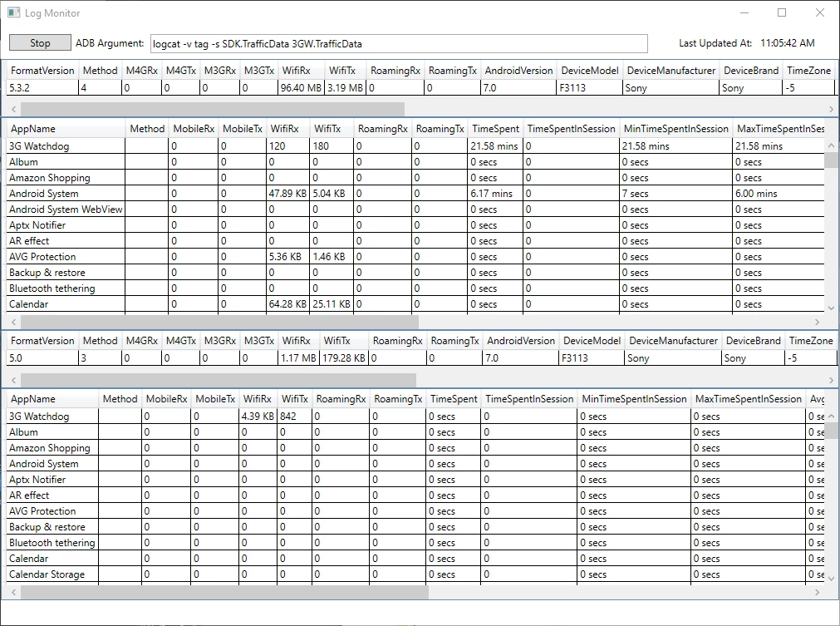Select the 4.39 KB WifiRx cell in lower table
The image size is (840, 626).
(258, 416)
